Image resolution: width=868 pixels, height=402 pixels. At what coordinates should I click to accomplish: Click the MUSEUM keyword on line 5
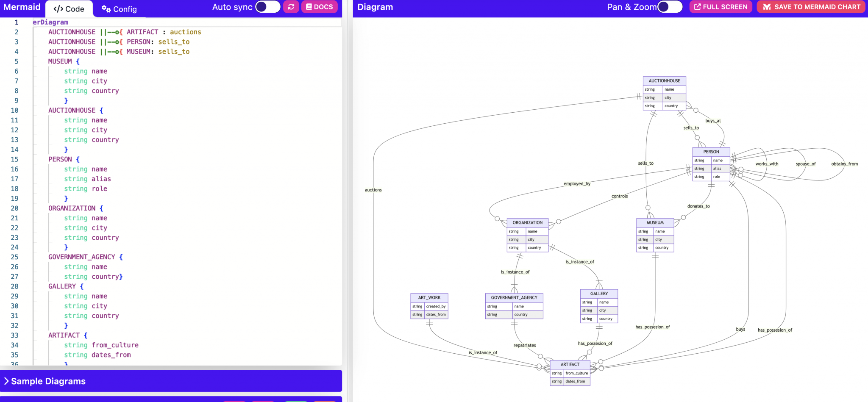click(60, 61)
